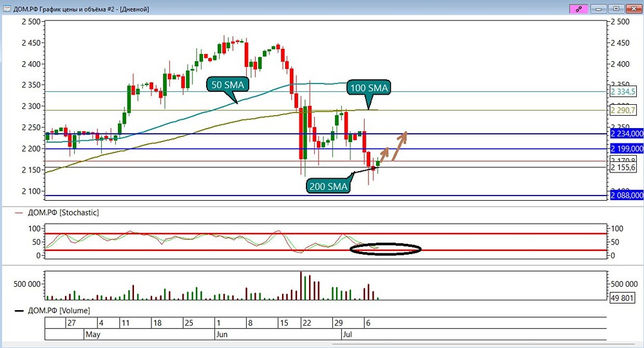644x348 pixels.
Task: Click the '2 155,6' current price label
Action: [x=623, y=167]
